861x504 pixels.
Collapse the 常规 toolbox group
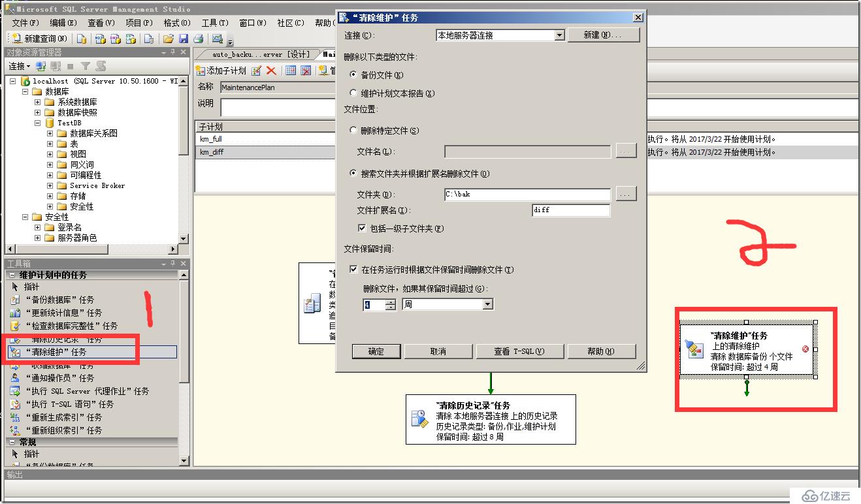coord(13,443)
